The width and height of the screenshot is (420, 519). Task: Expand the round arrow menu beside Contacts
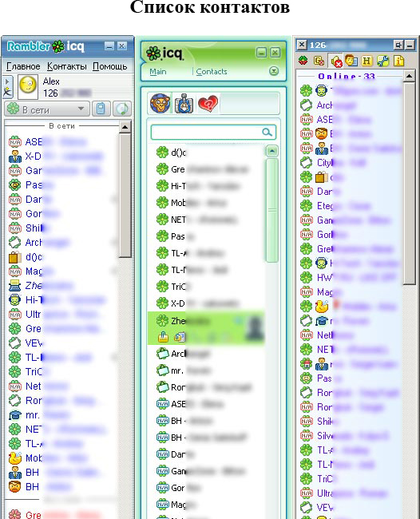[x=274, y=71]
